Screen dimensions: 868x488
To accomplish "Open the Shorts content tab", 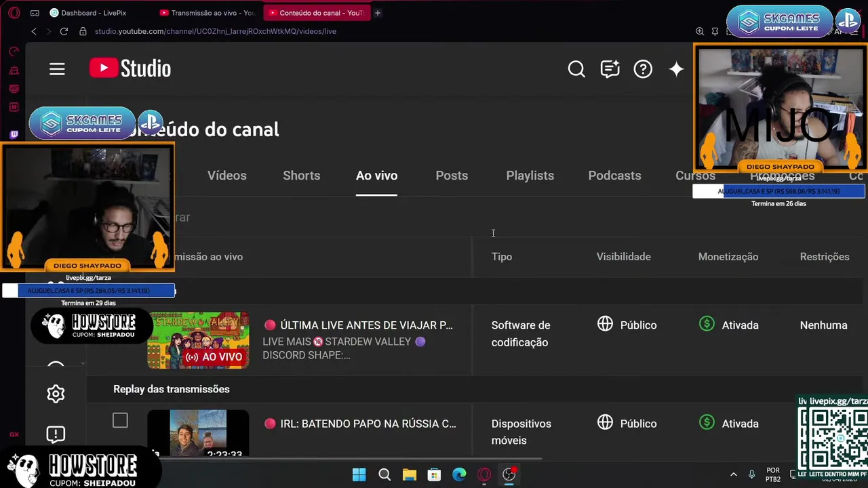I will pos(301,176).
